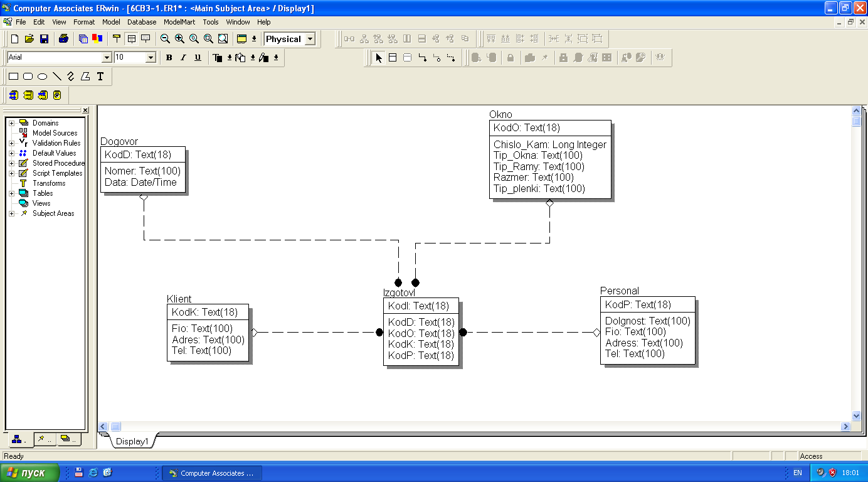Viewport: 868px width, 482px height.
Task: Pick the fill color bucket swatch
Action: click(x=241, y=58)
